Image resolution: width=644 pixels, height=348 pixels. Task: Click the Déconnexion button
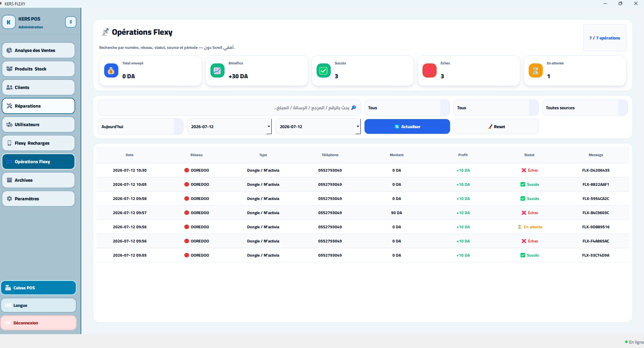[38, 323]
